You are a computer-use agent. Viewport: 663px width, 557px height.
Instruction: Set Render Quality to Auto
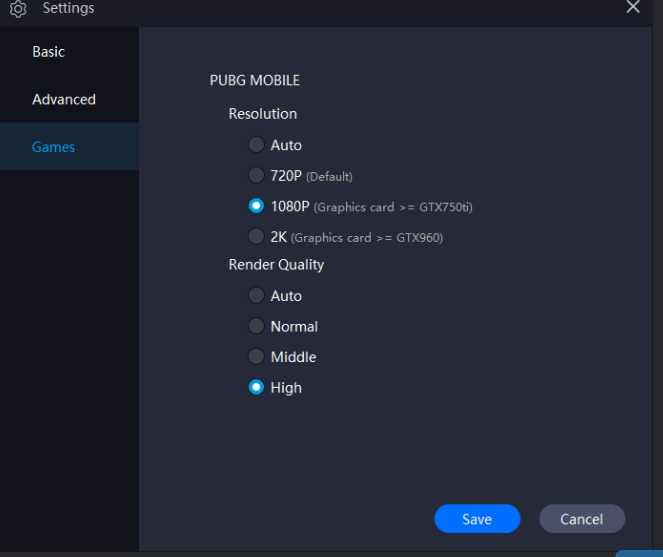(256, 295)
